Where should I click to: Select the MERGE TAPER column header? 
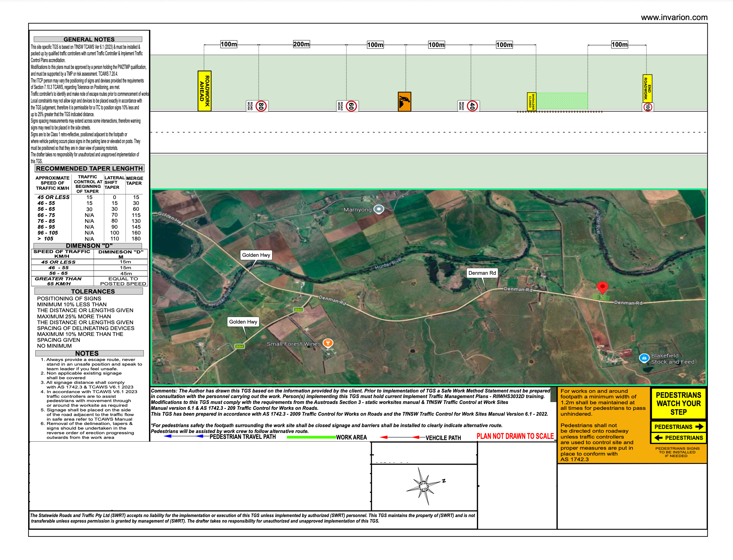point(135,181)
